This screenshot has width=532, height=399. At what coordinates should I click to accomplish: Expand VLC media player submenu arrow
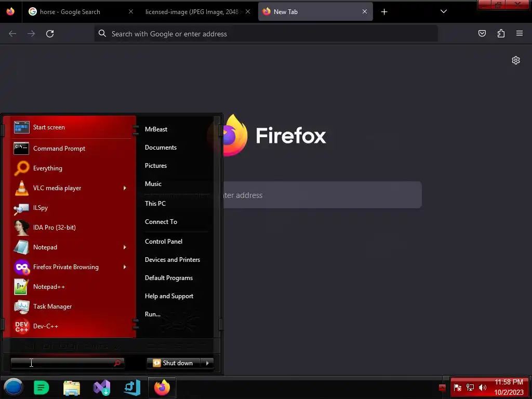coord(125,188)
